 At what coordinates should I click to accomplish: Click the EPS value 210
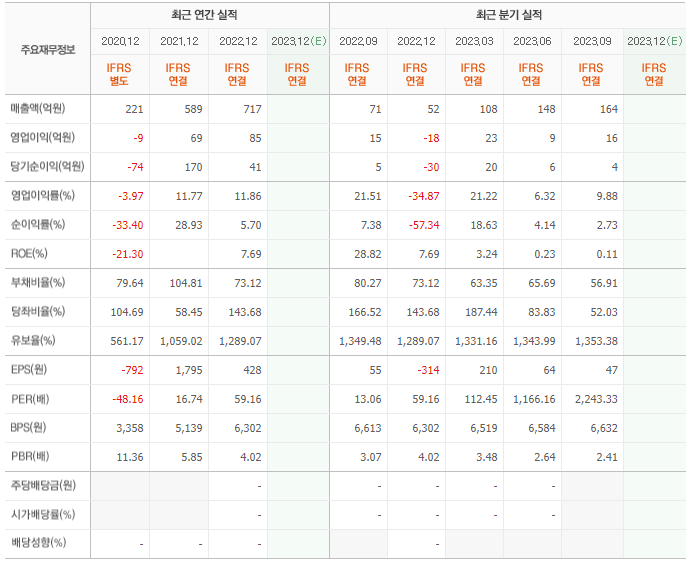pyautogui.click(x=488, y=370)
